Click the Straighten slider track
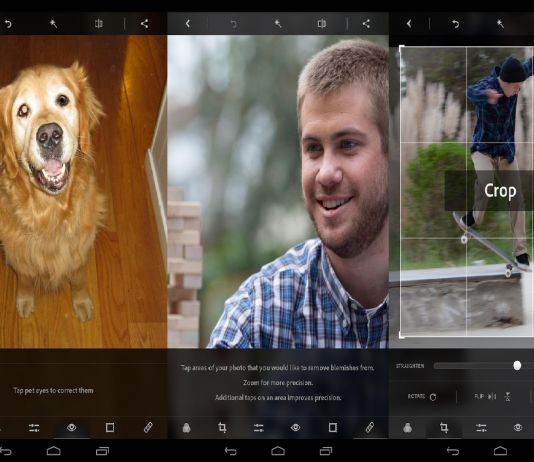534x462 pixels. (x=484, y=366)
